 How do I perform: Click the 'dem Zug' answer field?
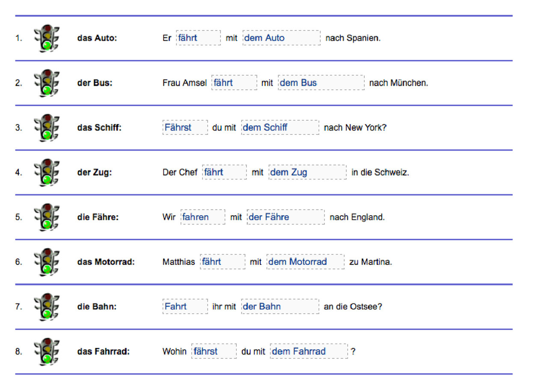click(x=307, y=172)
